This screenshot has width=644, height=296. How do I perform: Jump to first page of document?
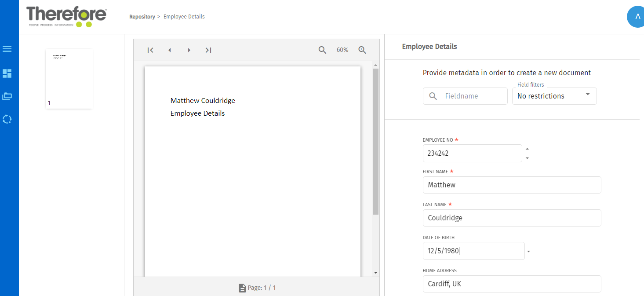click(x=150, y=50)
